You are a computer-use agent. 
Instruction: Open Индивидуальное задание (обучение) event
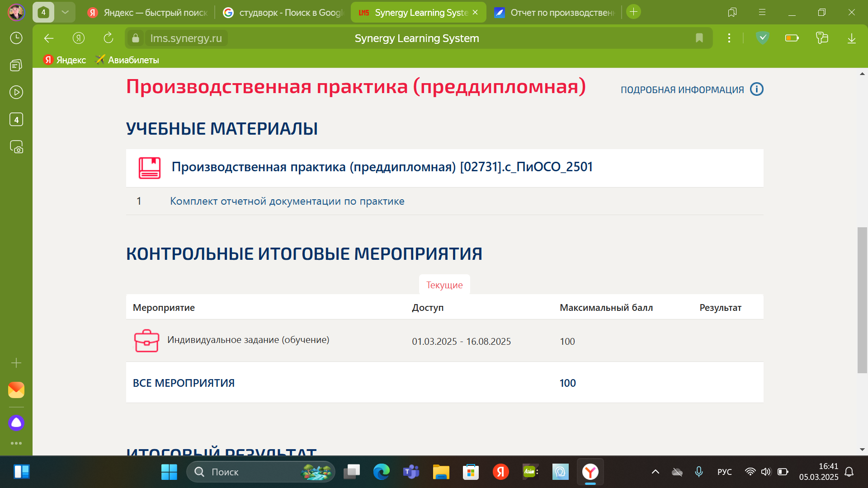click(248, 340)
